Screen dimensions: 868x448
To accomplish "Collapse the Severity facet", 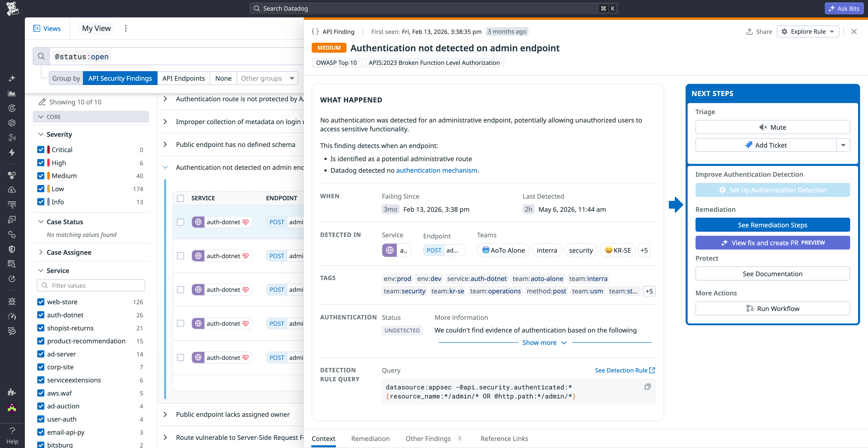I will pyautogui.click(x=41, y=134).
